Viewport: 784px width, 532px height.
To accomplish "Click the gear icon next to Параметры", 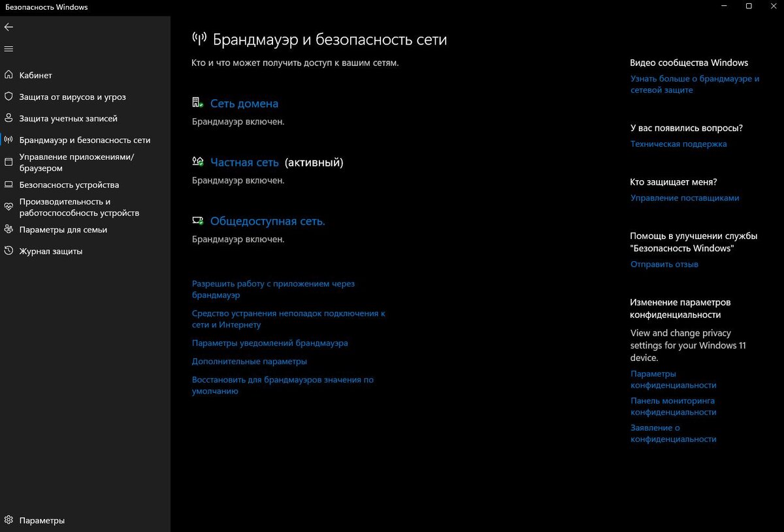I will click(8, 520).
